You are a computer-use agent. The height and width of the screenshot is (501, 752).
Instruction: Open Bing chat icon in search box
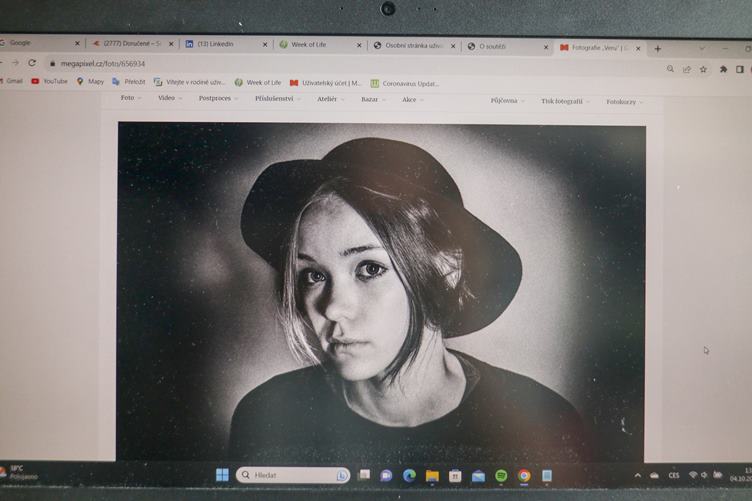pos(341,475)
